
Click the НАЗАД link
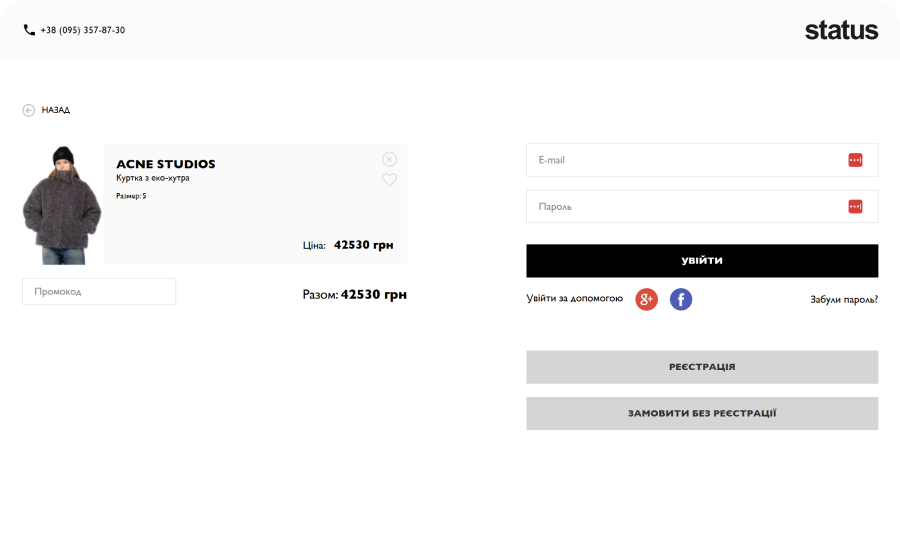(x=56, y=110)
